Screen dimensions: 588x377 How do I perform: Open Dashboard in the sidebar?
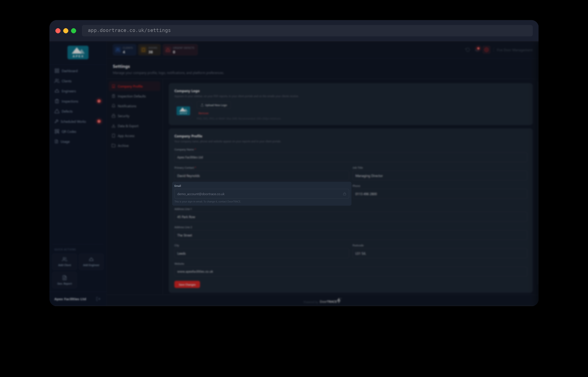tap(78, 71)
